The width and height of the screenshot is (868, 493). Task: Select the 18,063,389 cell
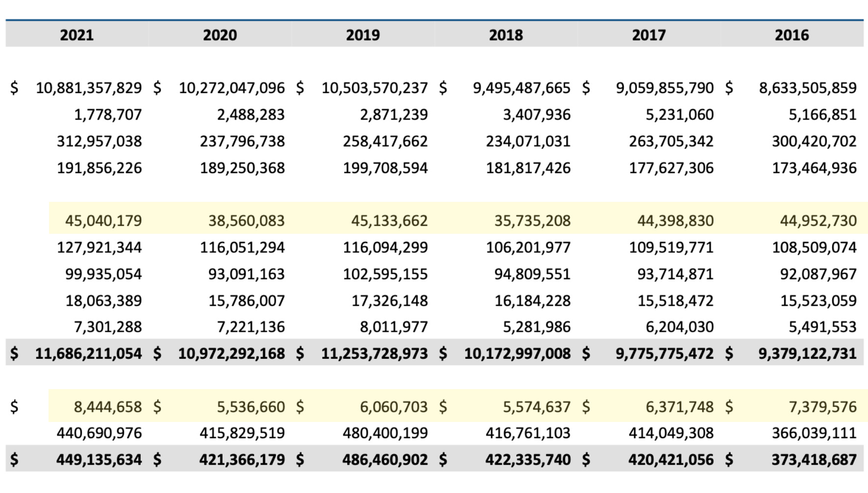coord(103,300)
